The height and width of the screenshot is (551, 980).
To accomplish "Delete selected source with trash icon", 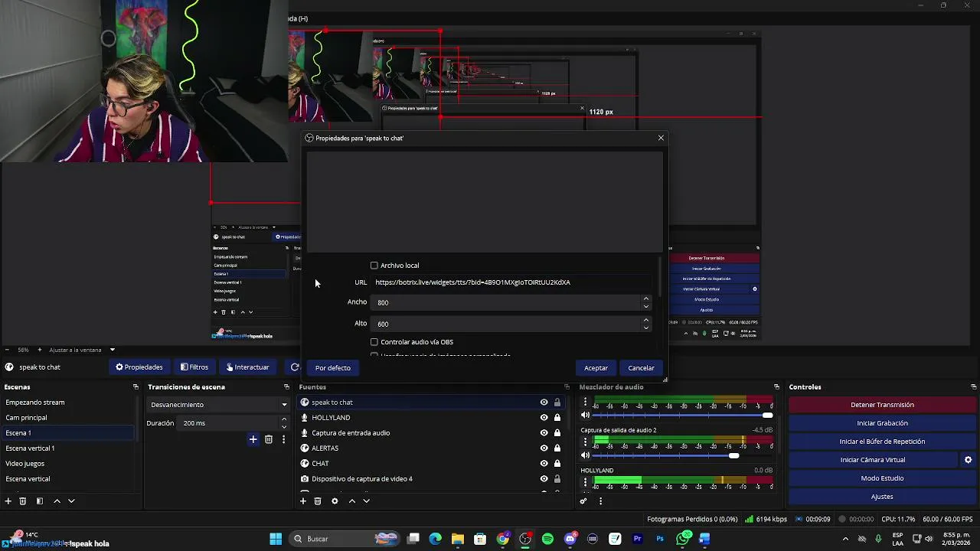I will (x=318, y=501).
